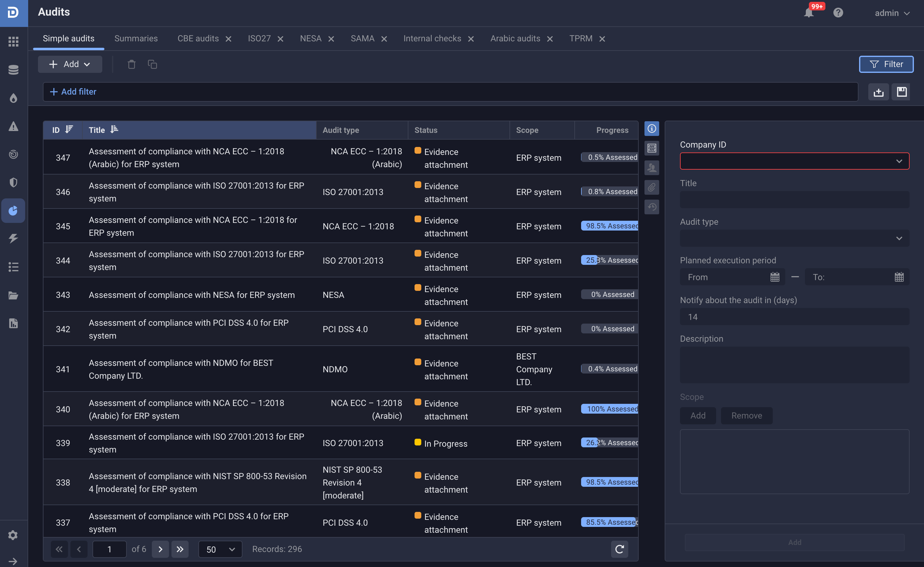
Task: Click the 98.5% Assessed progress bar of audit 345
Action: 610,226
